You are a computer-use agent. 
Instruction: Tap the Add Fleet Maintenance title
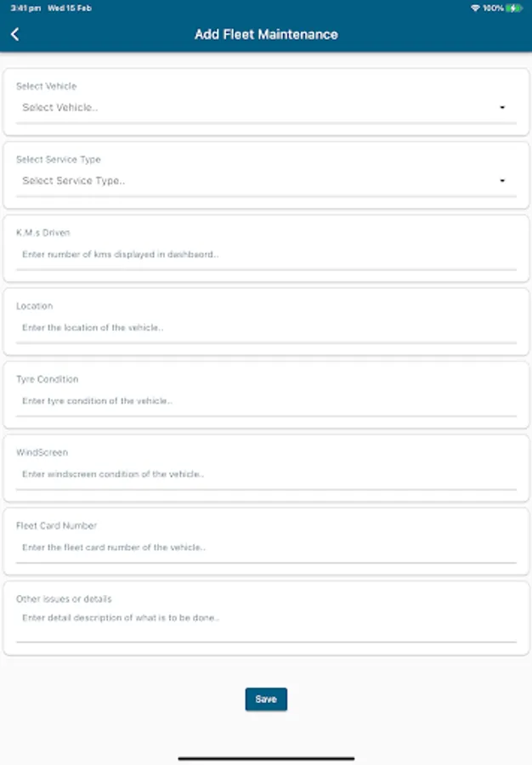point(266,35)
